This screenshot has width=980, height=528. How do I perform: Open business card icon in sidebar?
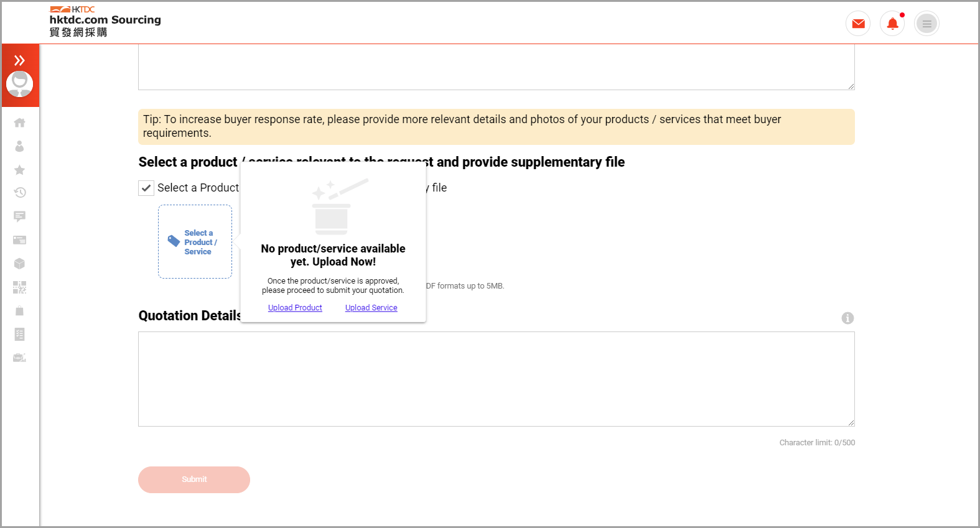[x=19, y=240]
